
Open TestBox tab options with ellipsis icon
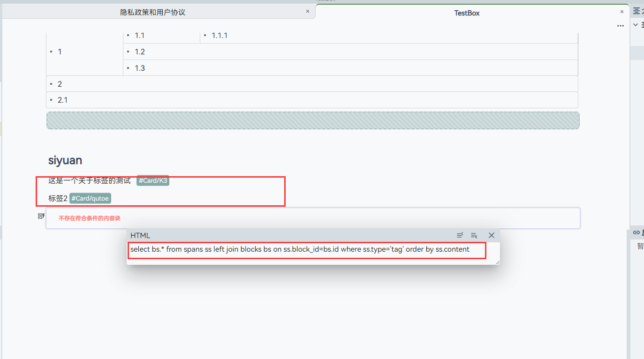[620, 25]
